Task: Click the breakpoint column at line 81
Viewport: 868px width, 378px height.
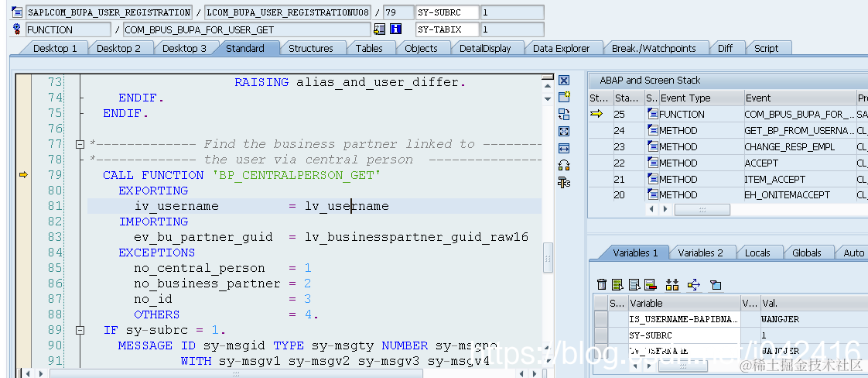Action: click(x=24, y=206)
